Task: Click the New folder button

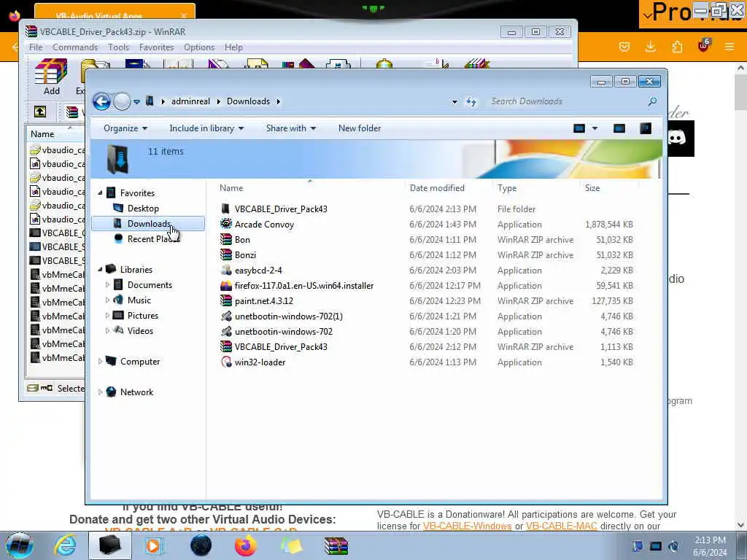Action: (360, 128)
